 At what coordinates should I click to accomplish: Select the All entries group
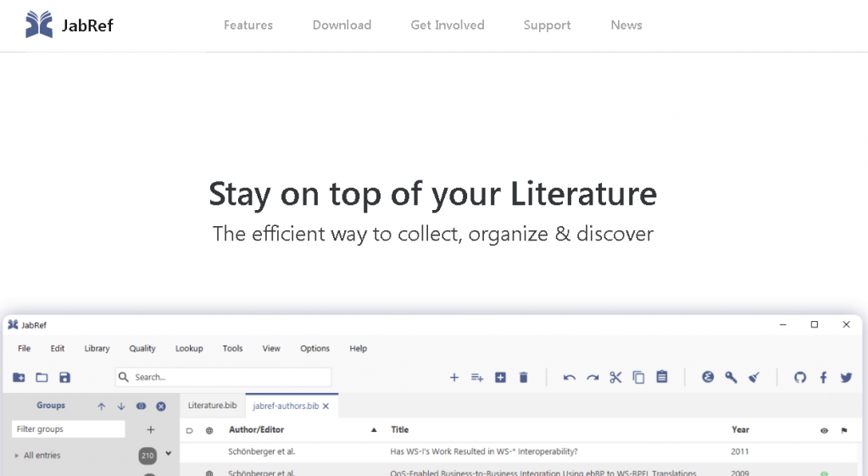42,456
